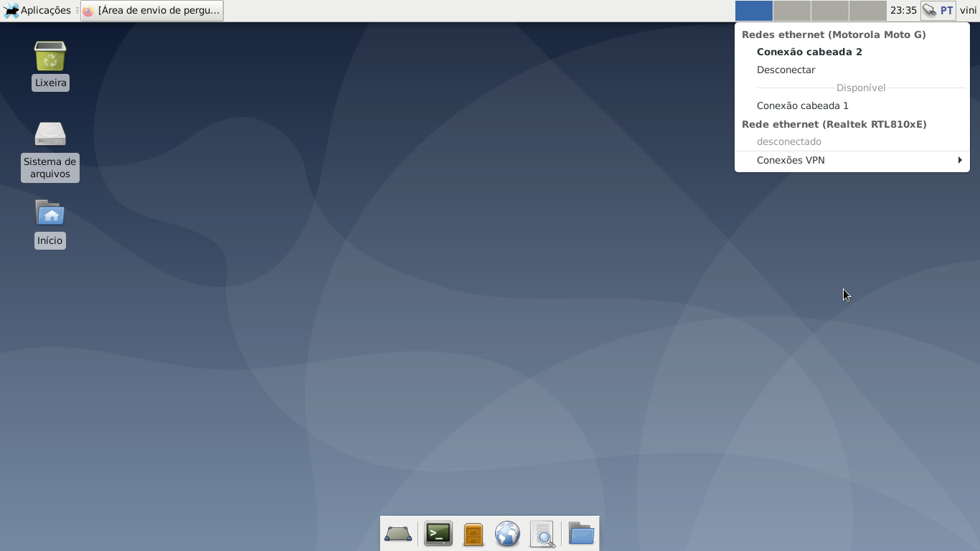Switch to the Área de envio browser window
Screen dimensions: 980x551
(152, 10)
